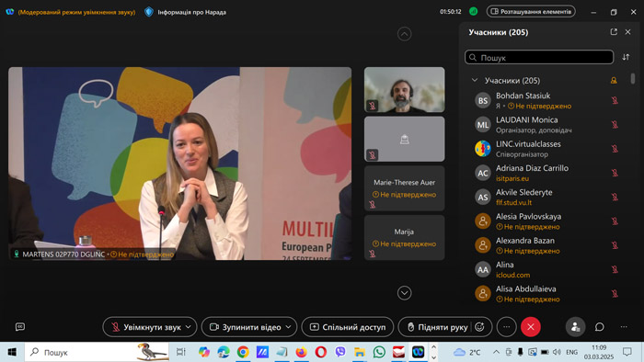Image resolution: width=644 pixels, height=362 pixels.
Task: Select participant Bohdan Stasiuk
Action: pos(547,100)
